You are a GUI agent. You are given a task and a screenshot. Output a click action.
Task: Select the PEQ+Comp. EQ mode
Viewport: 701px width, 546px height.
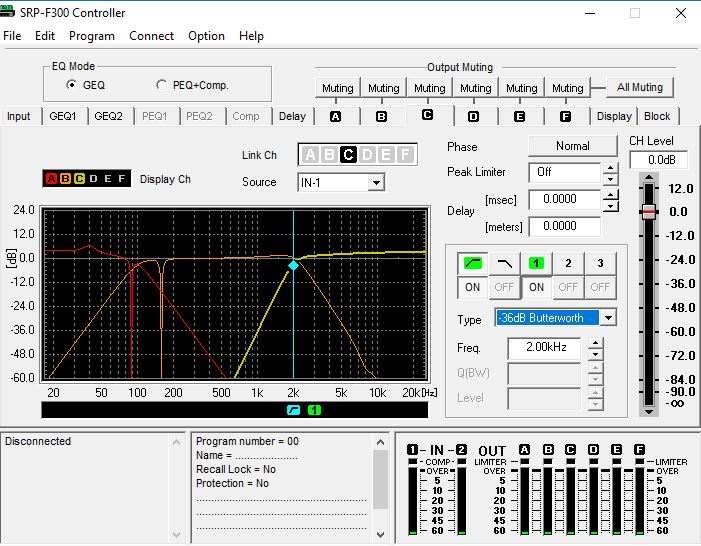click(x=162, y=85)
